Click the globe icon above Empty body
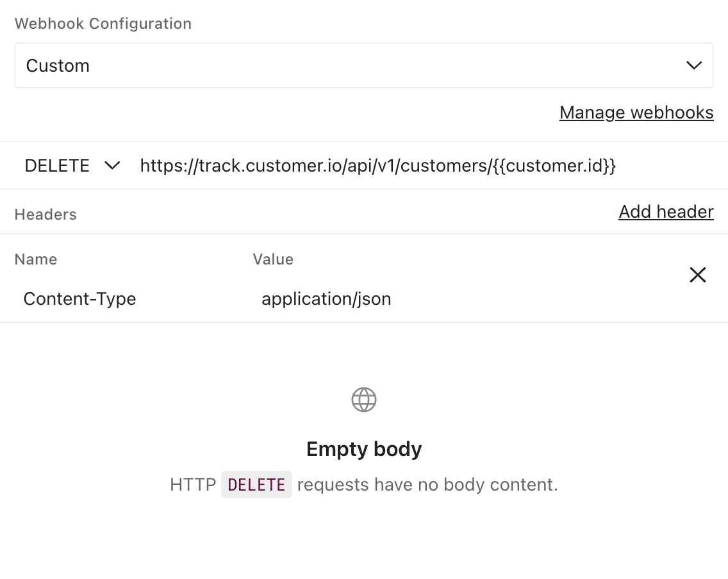Screen dimensions: 728x579 364,400
